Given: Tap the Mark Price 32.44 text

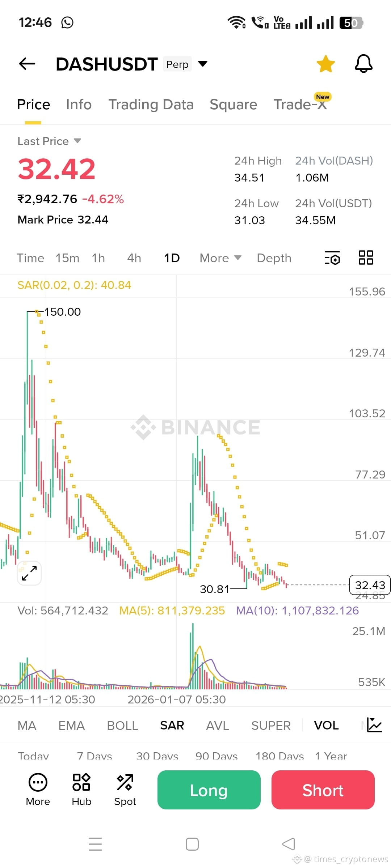Looking at the screenshot, I should click(x=63, y=220).
